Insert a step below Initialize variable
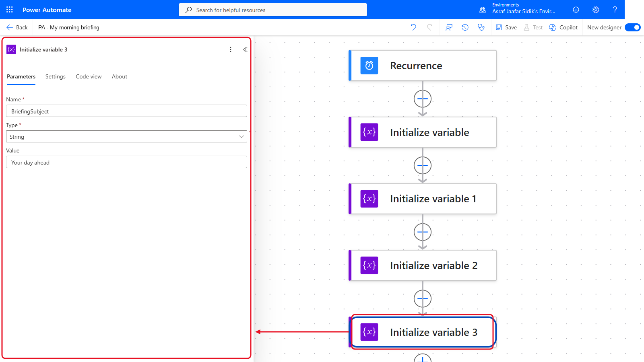This screenshot has width=644, height=362. click(x=423, y=165)
